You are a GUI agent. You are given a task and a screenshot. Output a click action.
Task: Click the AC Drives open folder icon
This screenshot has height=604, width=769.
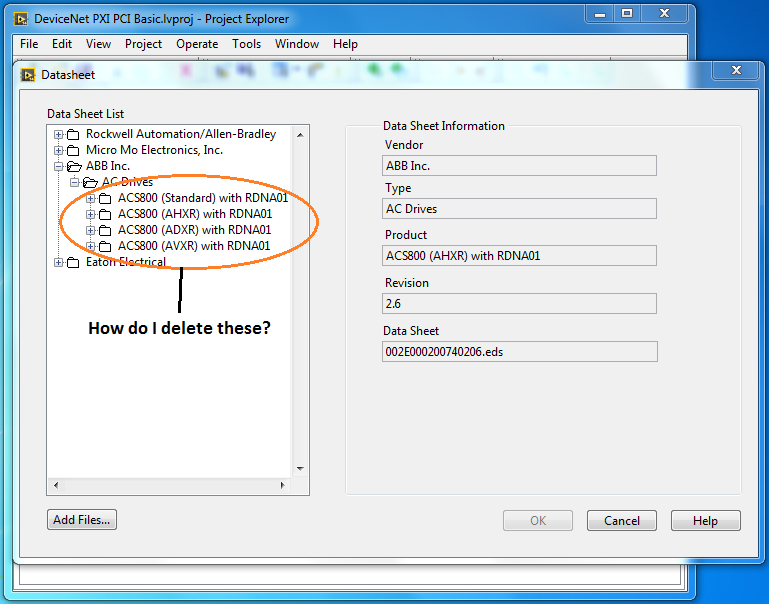tap(90, 182)
